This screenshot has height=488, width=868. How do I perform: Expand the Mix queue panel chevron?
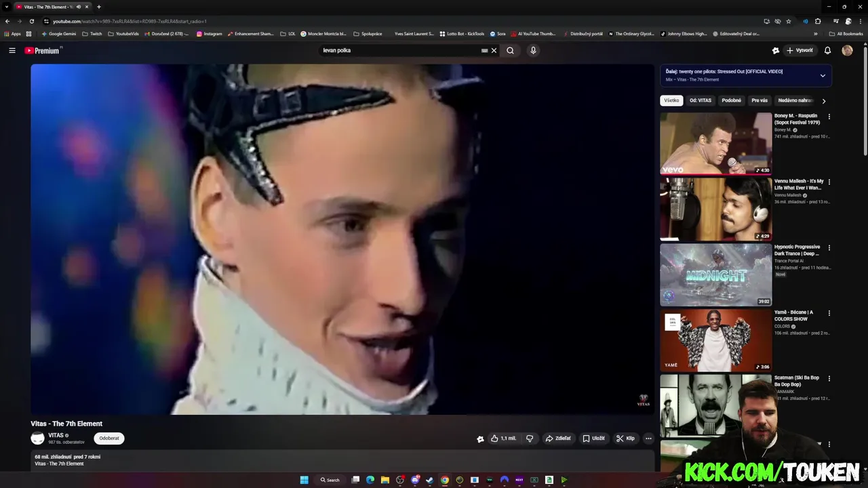[x=823, y=75]
